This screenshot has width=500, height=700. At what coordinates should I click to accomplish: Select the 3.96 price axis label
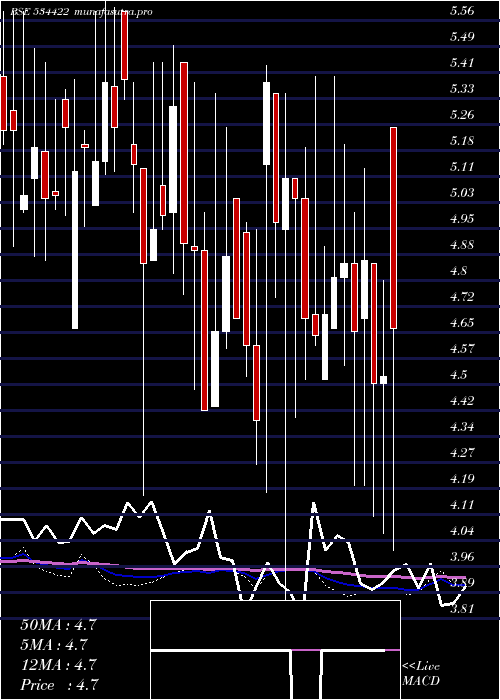coord(462,557)
